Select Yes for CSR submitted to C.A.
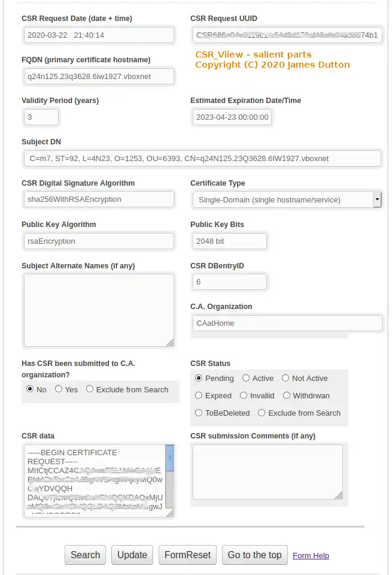Image resolution: width=392 pixels, height=575 pixels. (59, 389)
